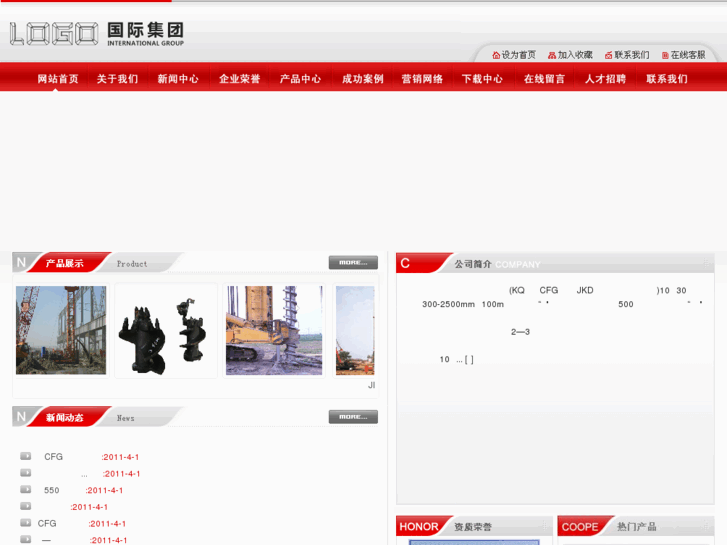The height and width of the screenshot is (545, 727).
Task: Select 人才招聘 in the navigation bar
Action: [x=605, y=79]
